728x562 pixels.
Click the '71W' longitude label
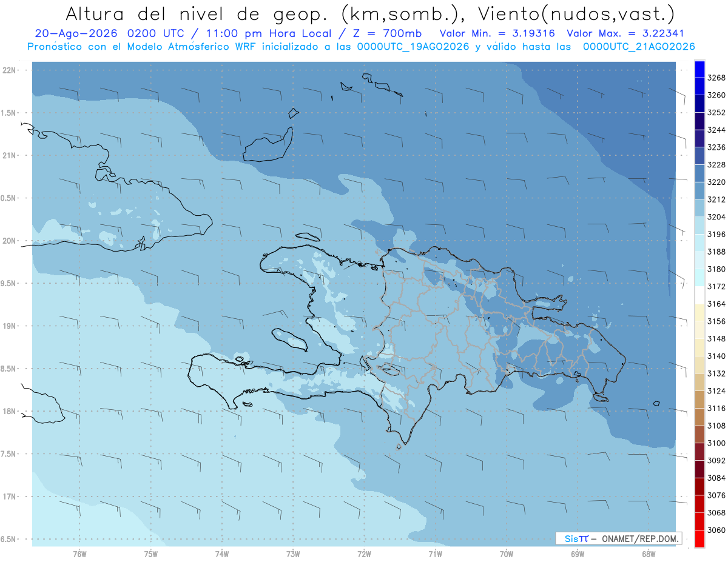coord(435,554)
